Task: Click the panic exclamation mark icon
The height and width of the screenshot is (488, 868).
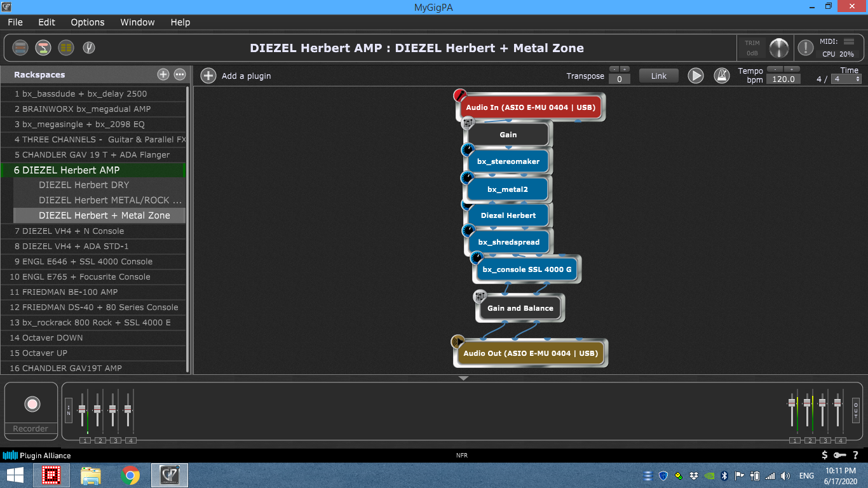Action: tap(805, 48)
